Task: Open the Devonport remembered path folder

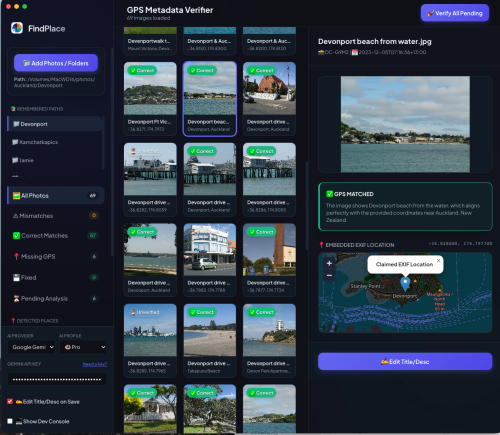Action: [55, 124]
